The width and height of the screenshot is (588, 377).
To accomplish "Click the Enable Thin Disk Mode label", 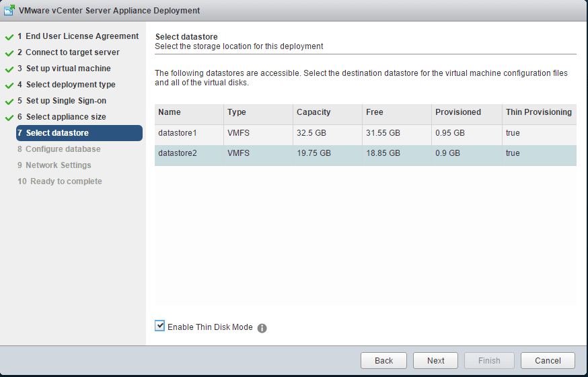I will point(210,327).
